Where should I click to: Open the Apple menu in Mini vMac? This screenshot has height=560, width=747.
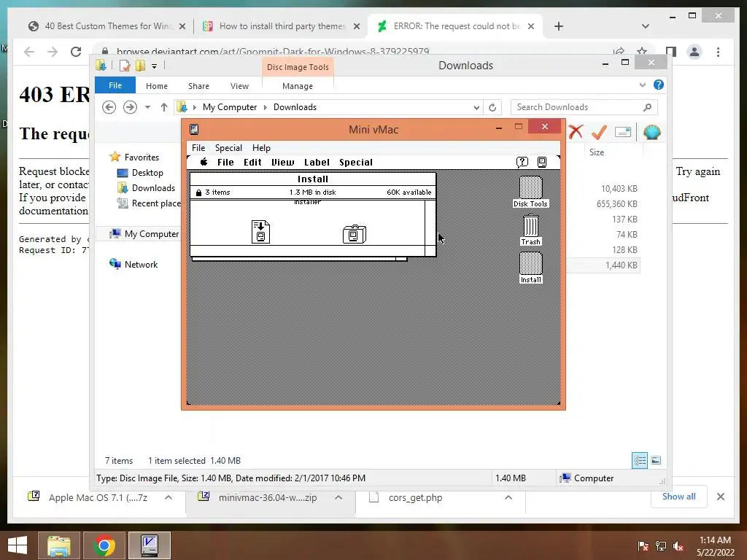pyautogui.click(x=204, y=162)
